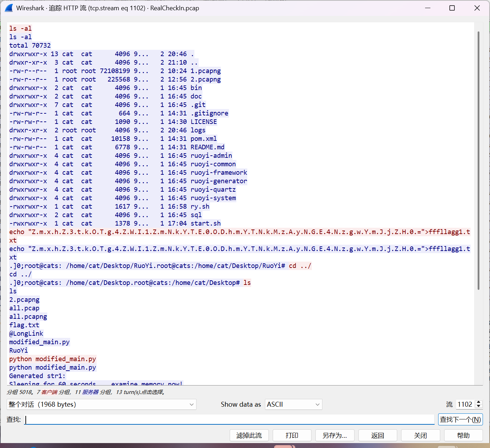Click the LICENSE listing row
490x448 pixels.
tap(113, 121)
